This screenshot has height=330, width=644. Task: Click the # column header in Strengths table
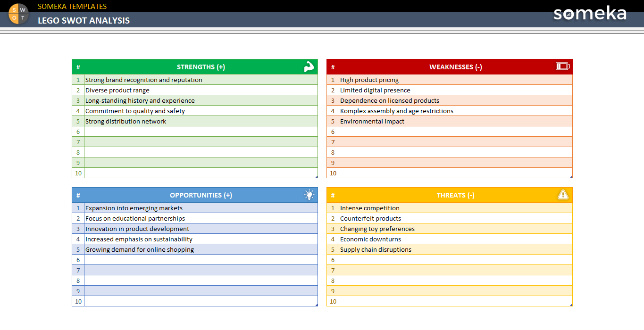(78, 67)
